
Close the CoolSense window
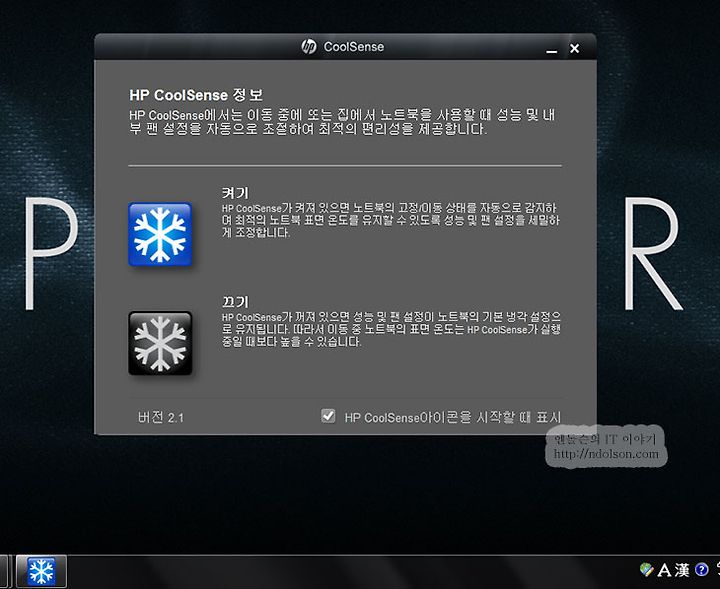[x=574, y=48]
